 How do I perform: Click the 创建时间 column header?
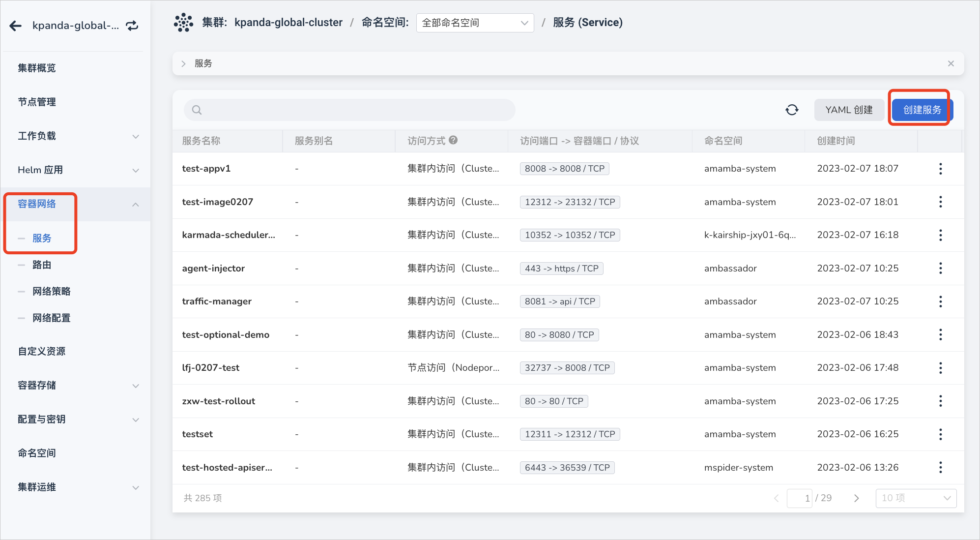point(836,141)
